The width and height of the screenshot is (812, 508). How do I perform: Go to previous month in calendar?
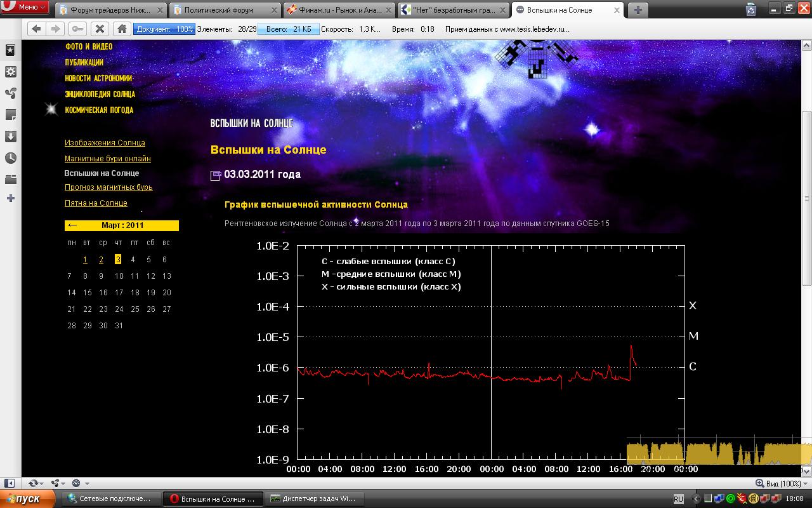(72, 225)
